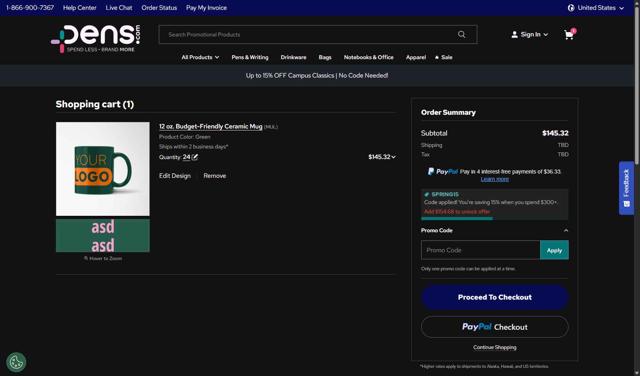The height and width of the screenshot is (376, 640).
Task: Check Order Status link
Action: click(159, 8)
